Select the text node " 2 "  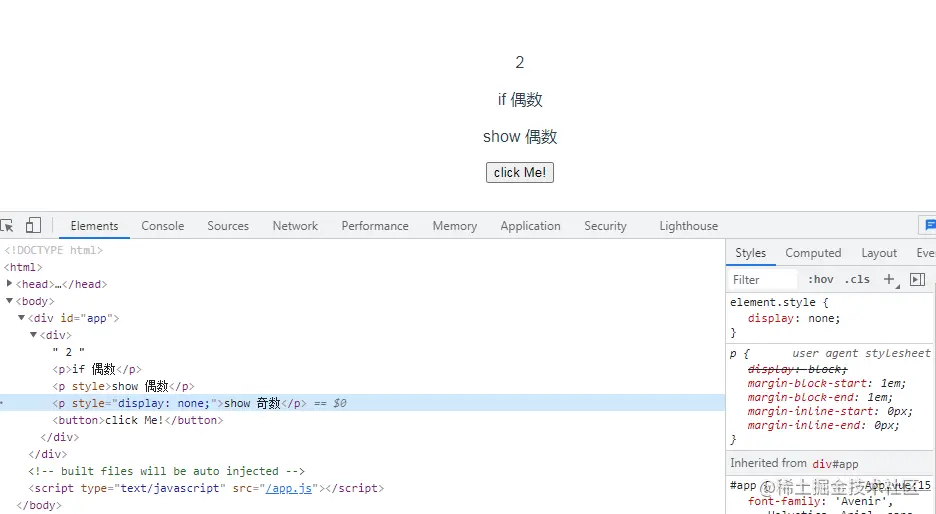pyautogui.click(x=68, y=352)
